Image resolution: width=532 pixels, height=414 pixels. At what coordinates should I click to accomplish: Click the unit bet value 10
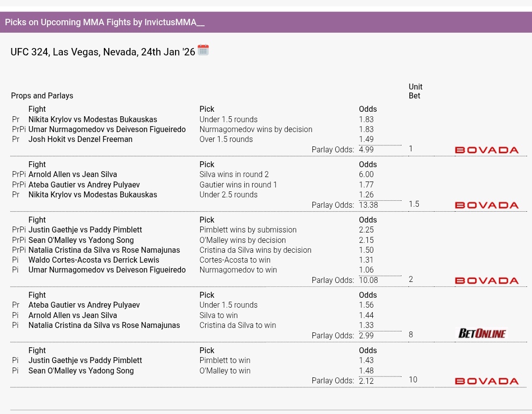point(413,380)
